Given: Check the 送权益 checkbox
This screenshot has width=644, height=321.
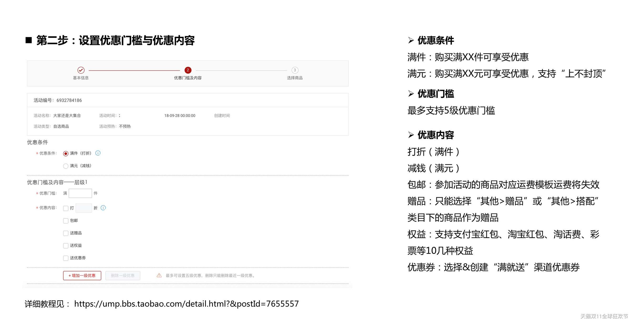Looking at the screenshot, I should tap(66, 246).
